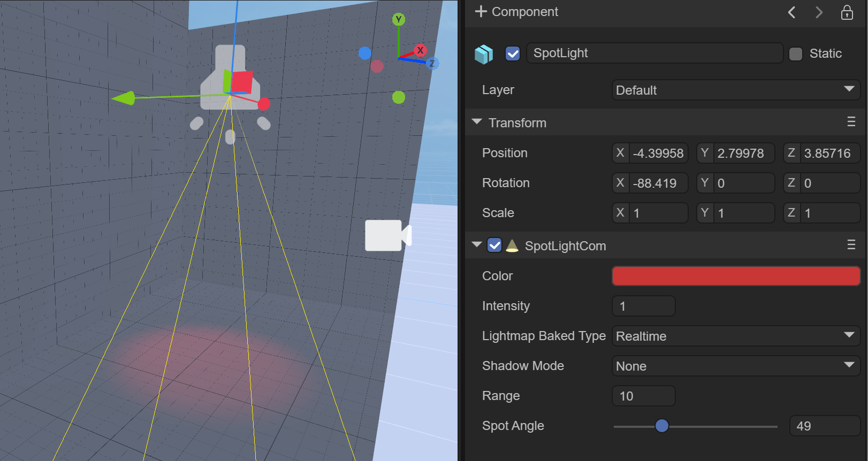Click the add Component button
Screen dimensions: 868x461
516,12
